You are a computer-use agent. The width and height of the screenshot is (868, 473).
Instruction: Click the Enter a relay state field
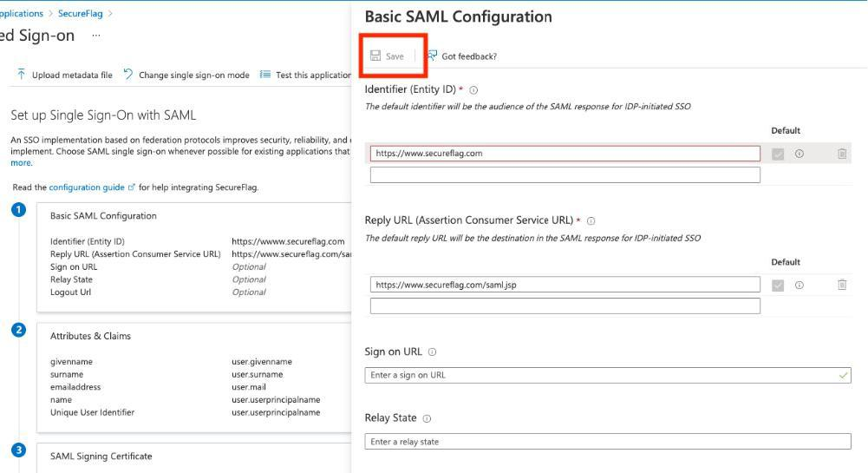[x=608, y=442]
